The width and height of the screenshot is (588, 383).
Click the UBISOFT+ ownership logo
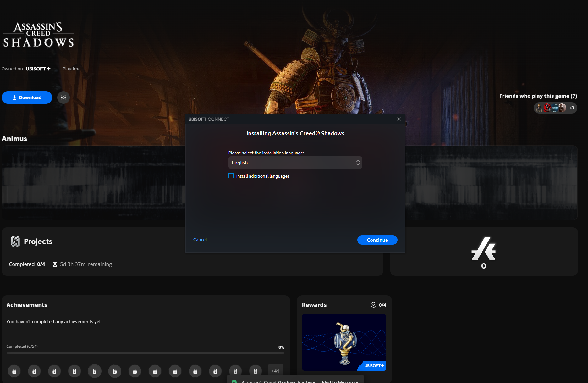click(38, 69)
